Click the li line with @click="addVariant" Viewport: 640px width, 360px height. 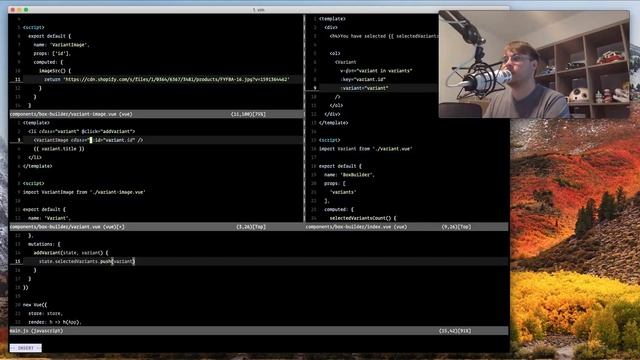pos(81,131)
